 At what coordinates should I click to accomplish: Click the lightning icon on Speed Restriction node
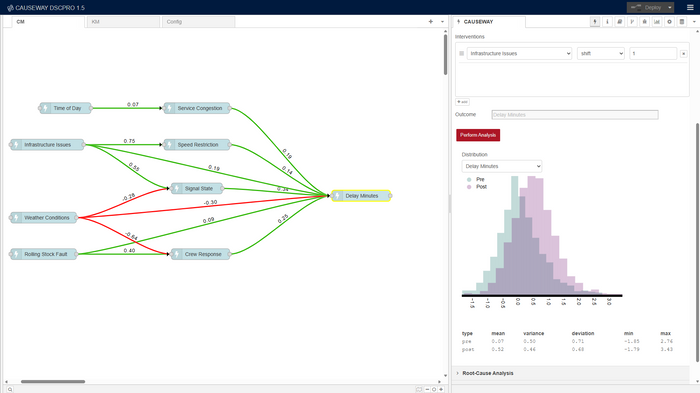[169, 145]
